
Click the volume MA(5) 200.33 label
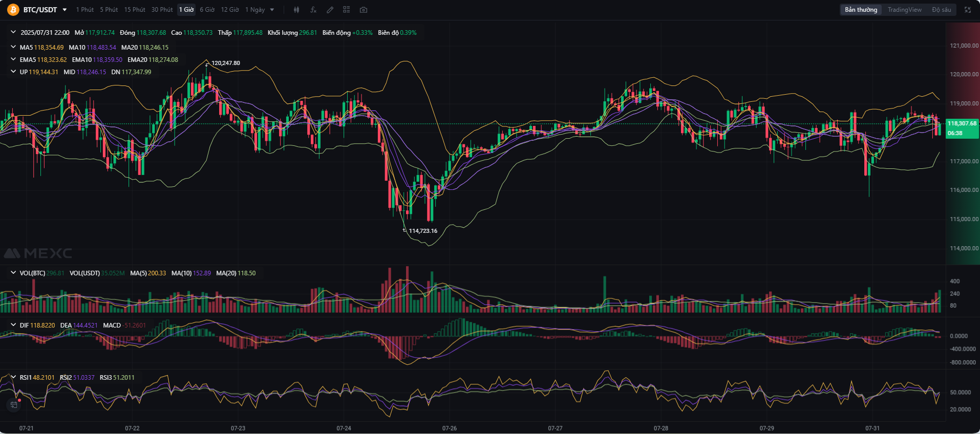[x=148, y=273]
